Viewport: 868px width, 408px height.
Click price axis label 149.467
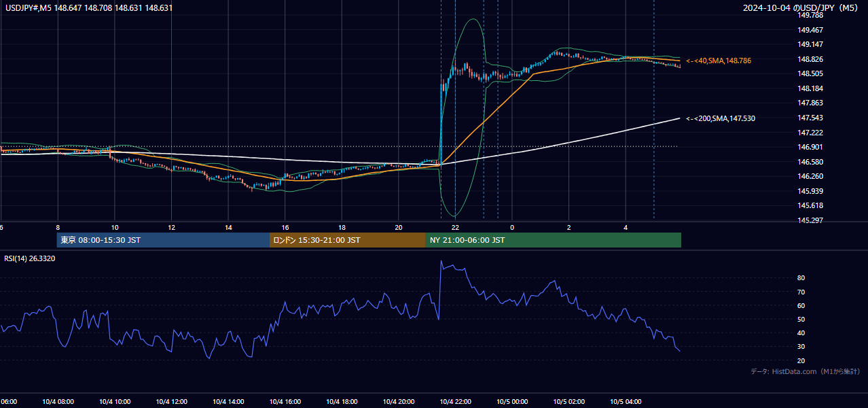[x=810, y=30]
